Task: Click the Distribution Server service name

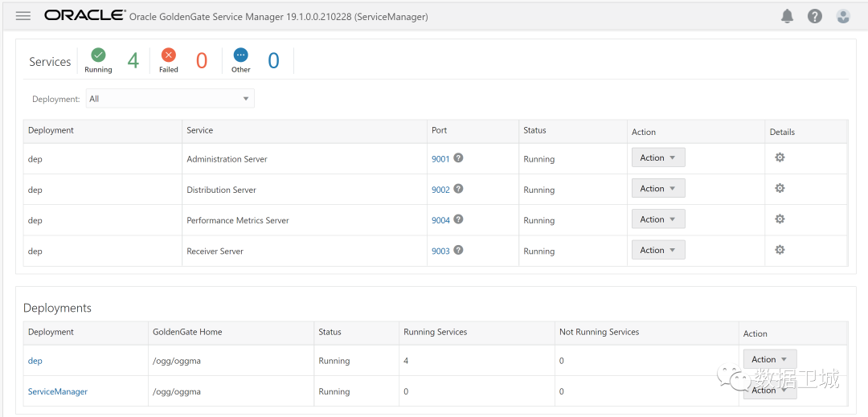Action: pos(222,190)
